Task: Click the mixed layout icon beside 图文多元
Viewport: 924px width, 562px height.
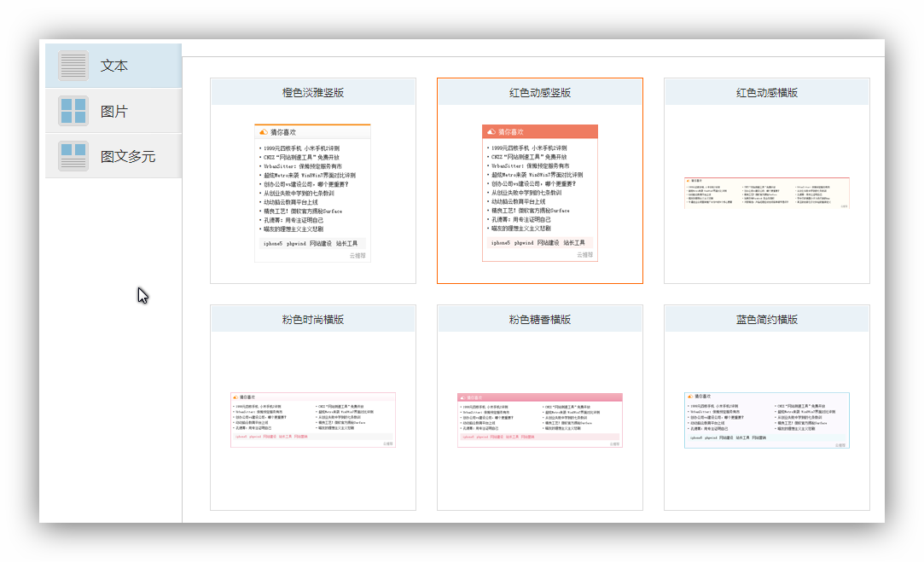Action: pyautogui.click(x=73, y=156)
